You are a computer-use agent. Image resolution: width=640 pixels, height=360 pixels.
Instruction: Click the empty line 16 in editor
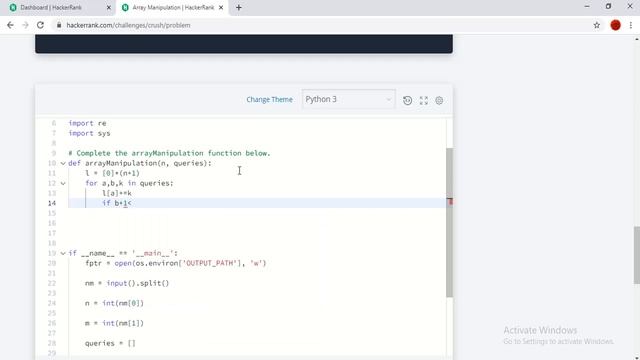click(257, 223)
